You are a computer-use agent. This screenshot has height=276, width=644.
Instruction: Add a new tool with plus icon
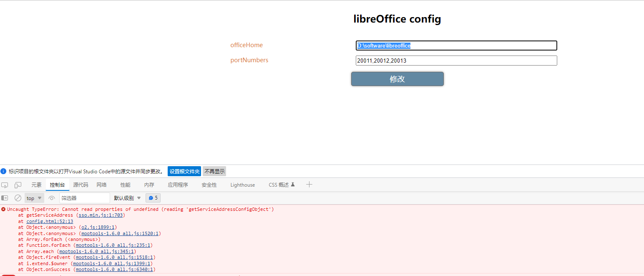point(309,185)
